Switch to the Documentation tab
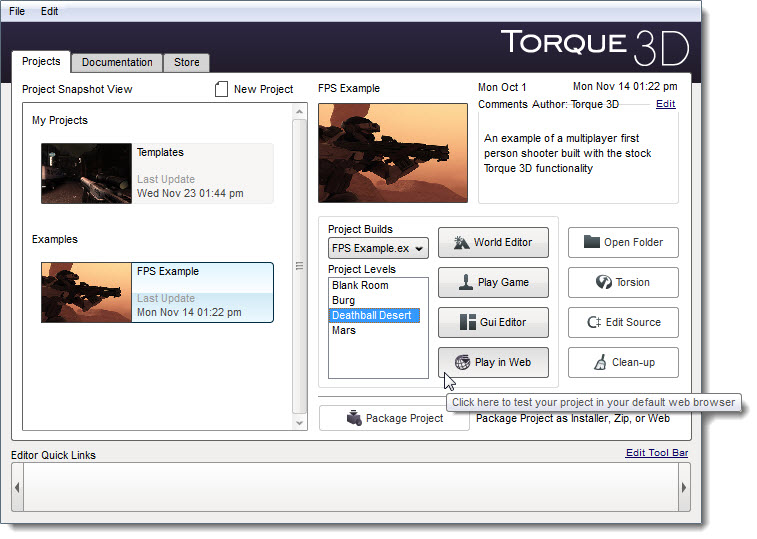 [117, 62]
